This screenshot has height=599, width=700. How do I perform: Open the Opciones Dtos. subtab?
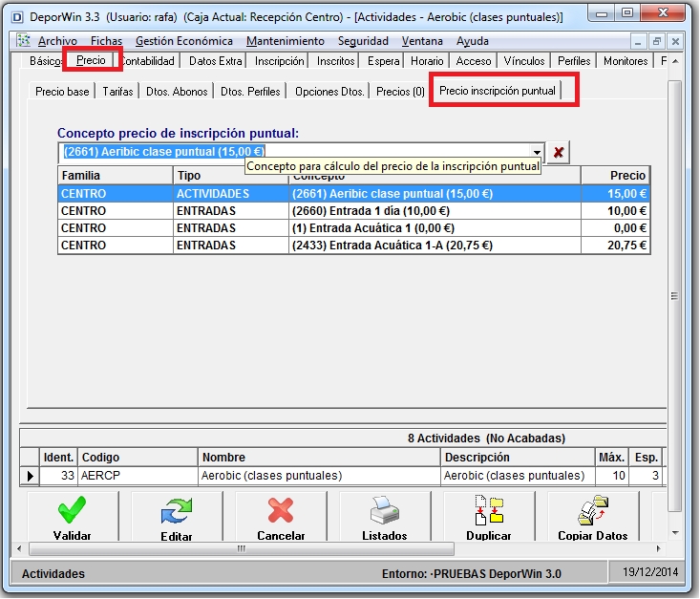(329, 92)
